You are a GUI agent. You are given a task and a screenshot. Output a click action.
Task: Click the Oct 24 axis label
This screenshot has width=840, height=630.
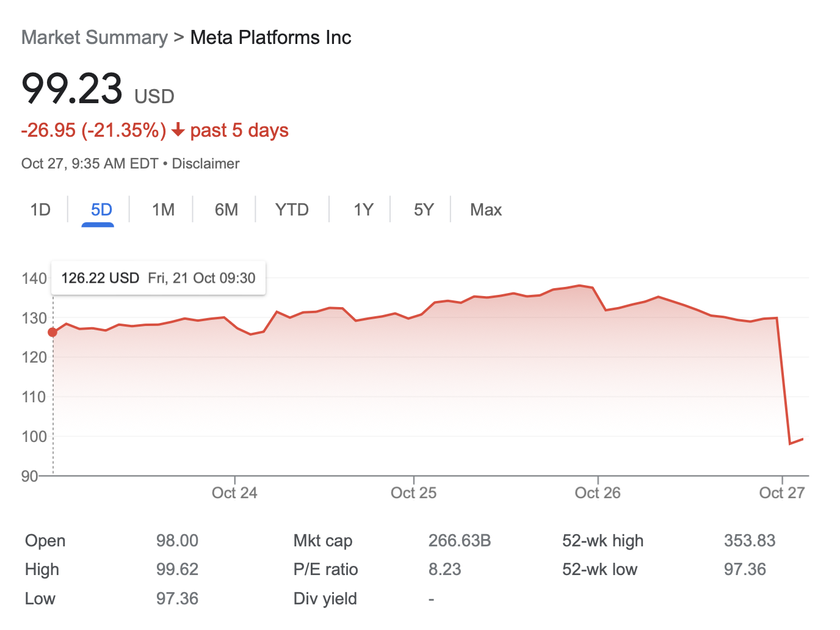(x=234, y=493)
